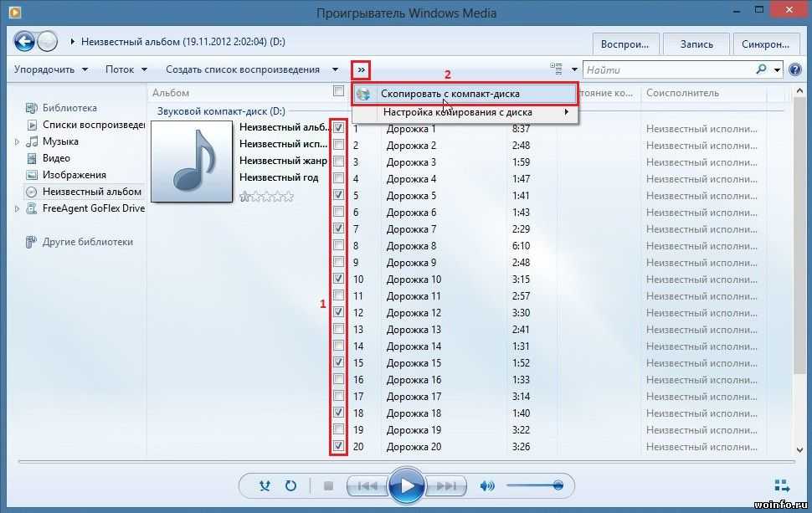Screen dimensions: 812x513
Task: Expand the Музыка tree node
Action: 17,141
